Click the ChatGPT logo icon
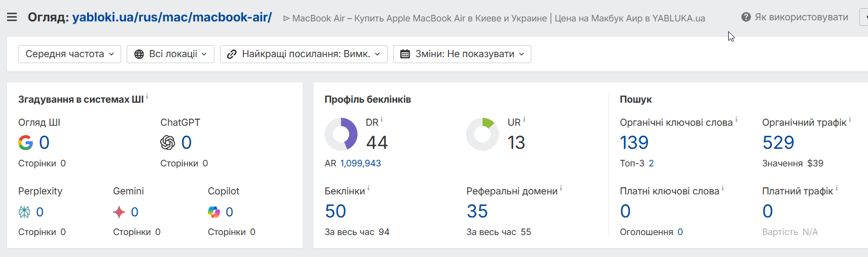868x257 pixels. point(168,143)
